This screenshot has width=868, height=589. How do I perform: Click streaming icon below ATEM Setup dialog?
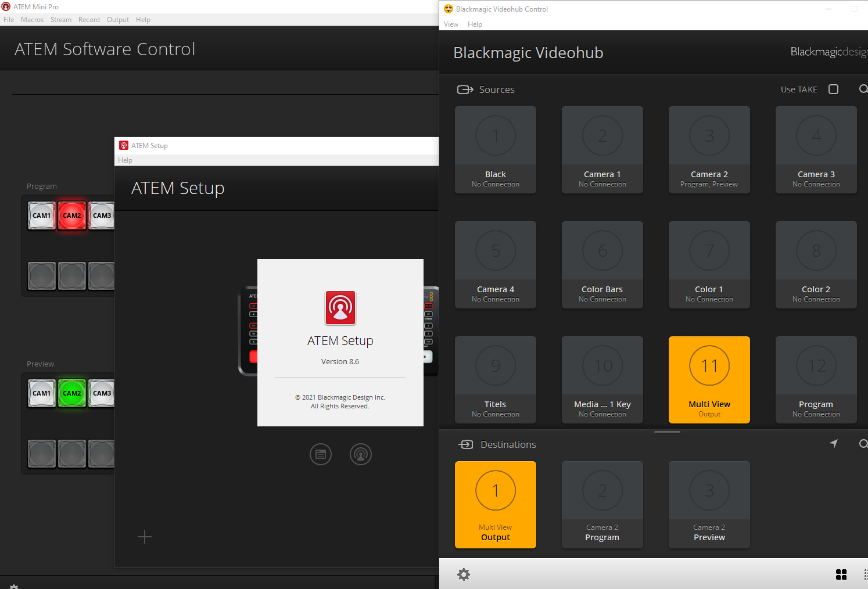361,454
